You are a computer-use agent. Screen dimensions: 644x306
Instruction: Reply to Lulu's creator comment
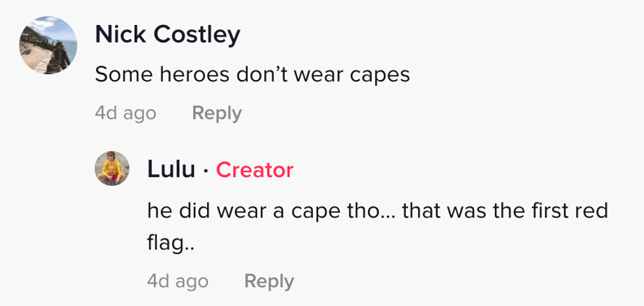pyautogui.click(x=269, y=281)
